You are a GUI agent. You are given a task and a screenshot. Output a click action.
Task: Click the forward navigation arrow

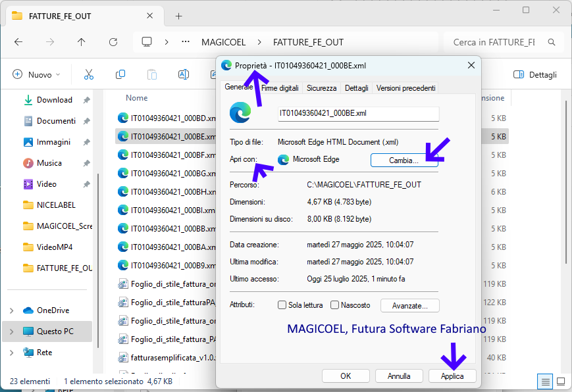(50, 42)
